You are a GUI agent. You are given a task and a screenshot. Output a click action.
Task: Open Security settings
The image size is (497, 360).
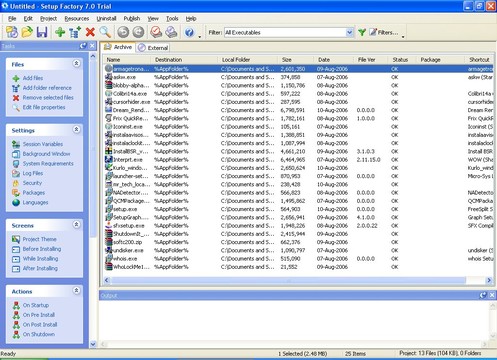[32, 183]
